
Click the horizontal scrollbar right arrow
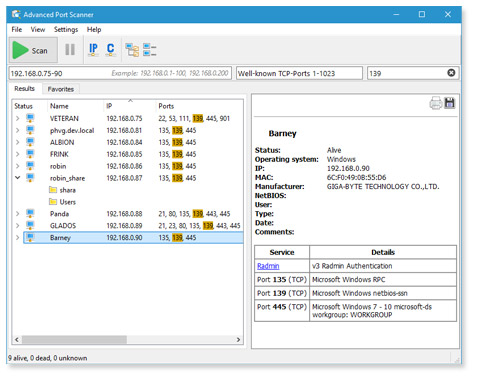coord(238,339)
